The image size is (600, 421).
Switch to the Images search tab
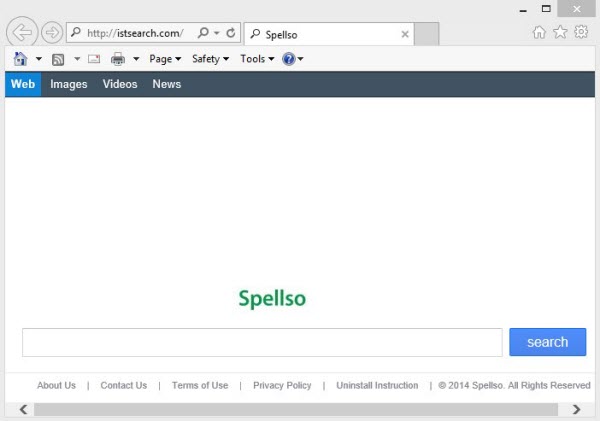pos(69,84)
